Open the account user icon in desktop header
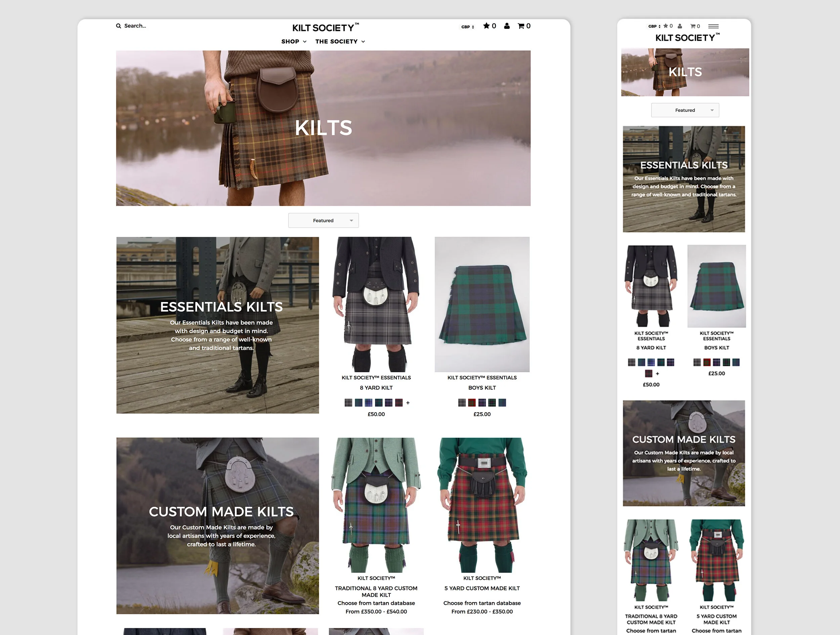This screenshot has height=635, width=840. coord(507,26)
